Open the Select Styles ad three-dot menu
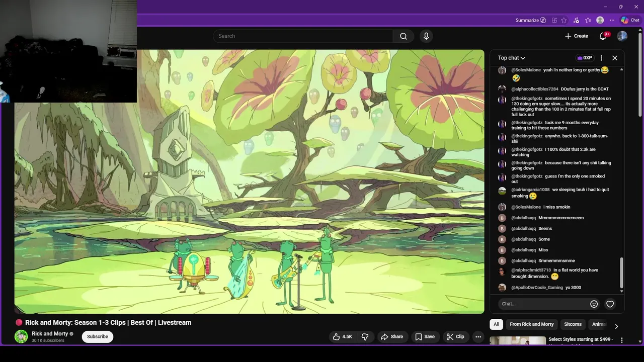Viewport: 644px width, 362px height. pyautogui.click(x=621, y=340)
